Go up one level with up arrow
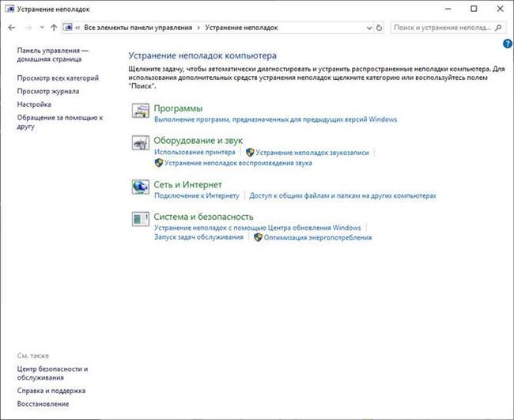Viewport: 514px width, 420px height. (x=54, y=28)
